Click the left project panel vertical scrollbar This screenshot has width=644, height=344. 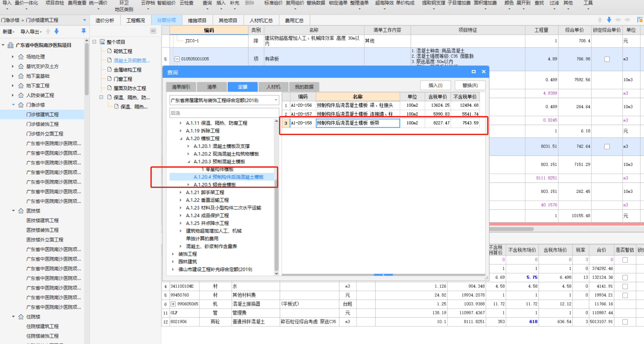tap(86, 69)
